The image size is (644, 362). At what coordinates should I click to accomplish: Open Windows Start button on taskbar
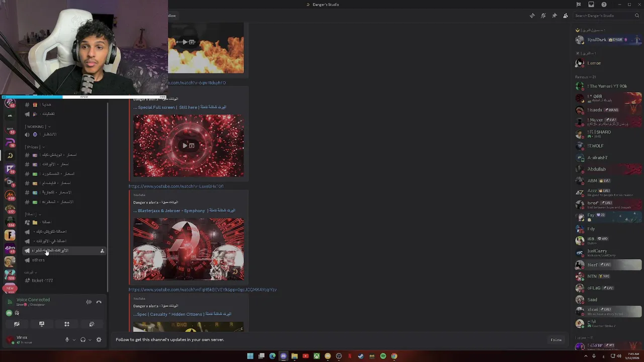point(250,356)
